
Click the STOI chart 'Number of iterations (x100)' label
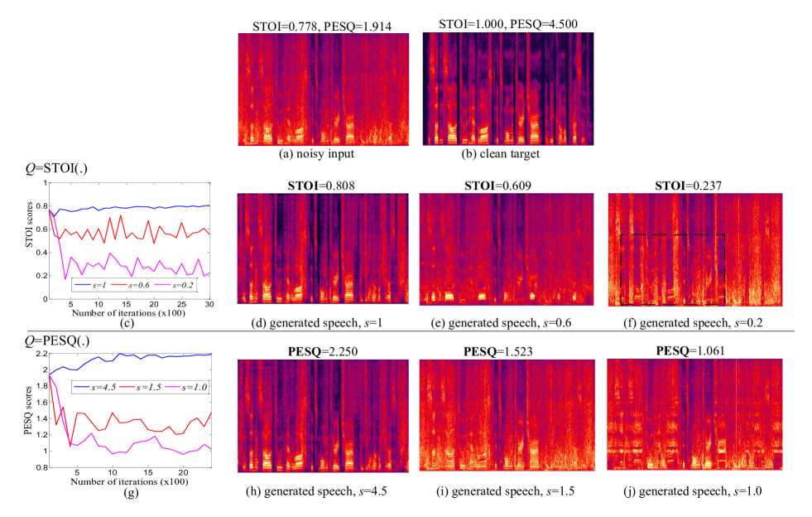tap(128, 313)
